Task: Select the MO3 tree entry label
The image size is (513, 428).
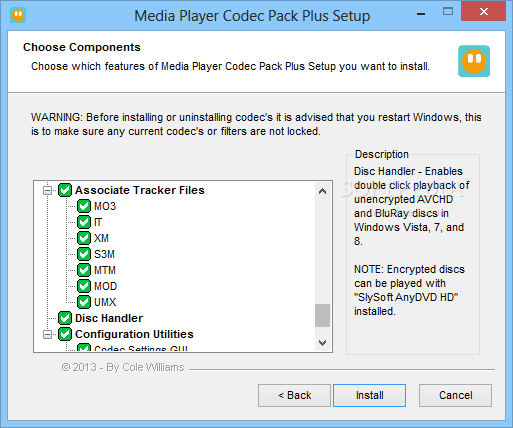Action: [x=105, y=206]
